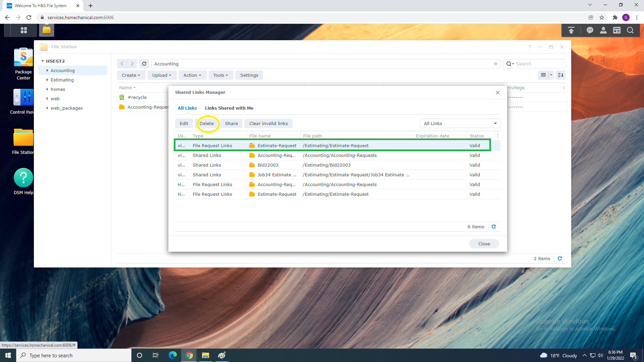644x362 pixels.
Task: Open the DSM Main Menu grid icon
Action: coord(23,30)
